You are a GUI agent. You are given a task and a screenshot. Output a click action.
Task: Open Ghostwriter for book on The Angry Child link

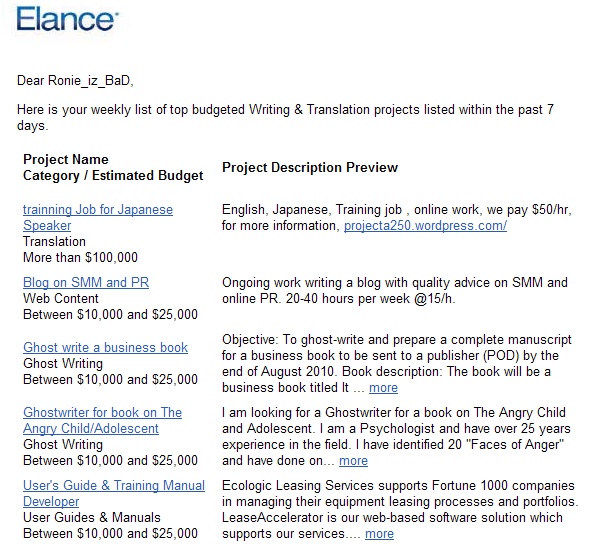click(x=102, y=420)
